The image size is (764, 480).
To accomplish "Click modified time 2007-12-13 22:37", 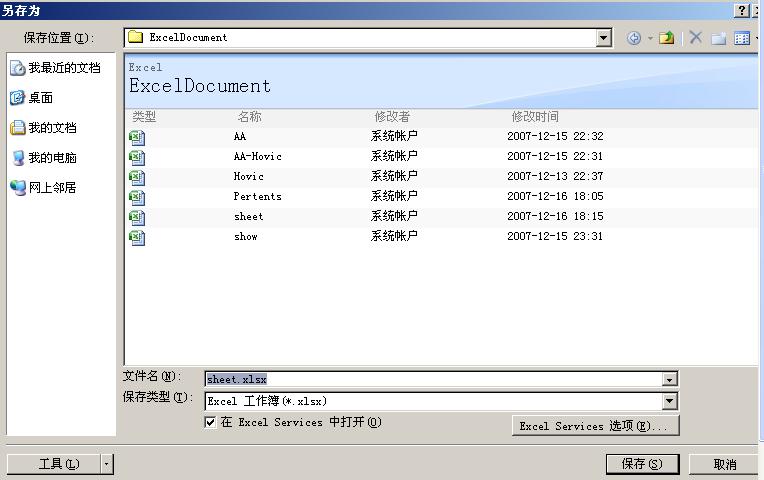I will pyautogui.click(x=555, y=176).
